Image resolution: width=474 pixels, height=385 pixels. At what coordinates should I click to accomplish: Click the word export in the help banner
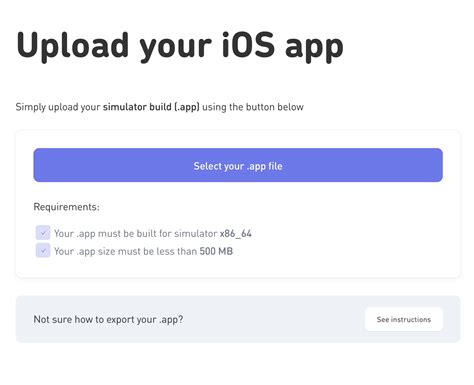120,320
